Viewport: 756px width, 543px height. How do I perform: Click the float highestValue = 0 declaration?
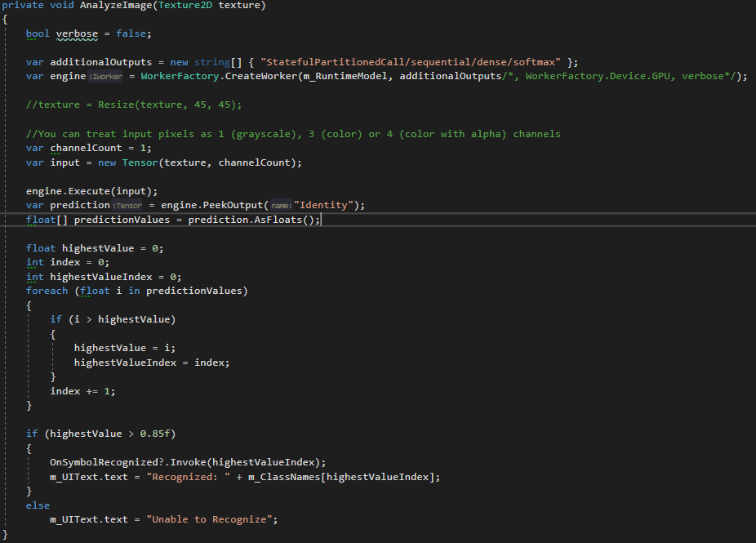95,248
